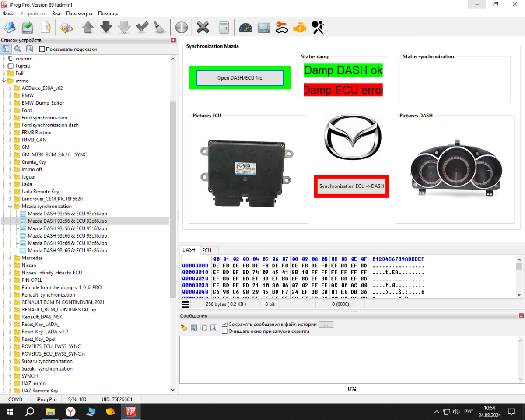Switch to the ECU hex tab
Viewport: 525px width, 420px height.
pos(206,250)
